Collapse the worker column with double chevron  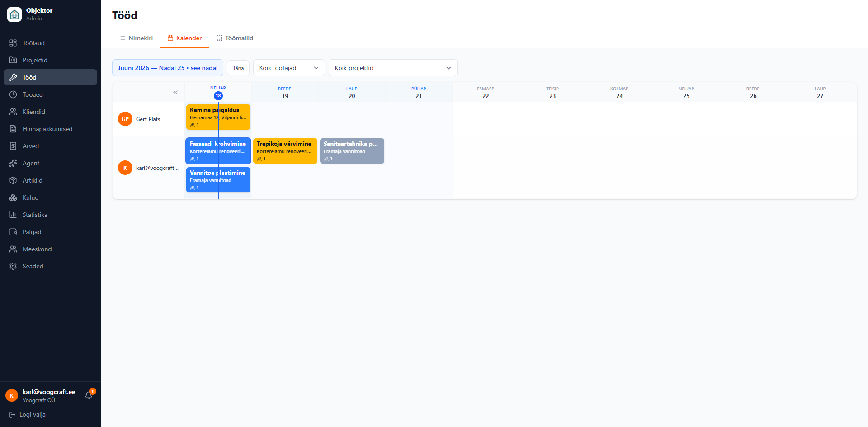pos(175,92)
